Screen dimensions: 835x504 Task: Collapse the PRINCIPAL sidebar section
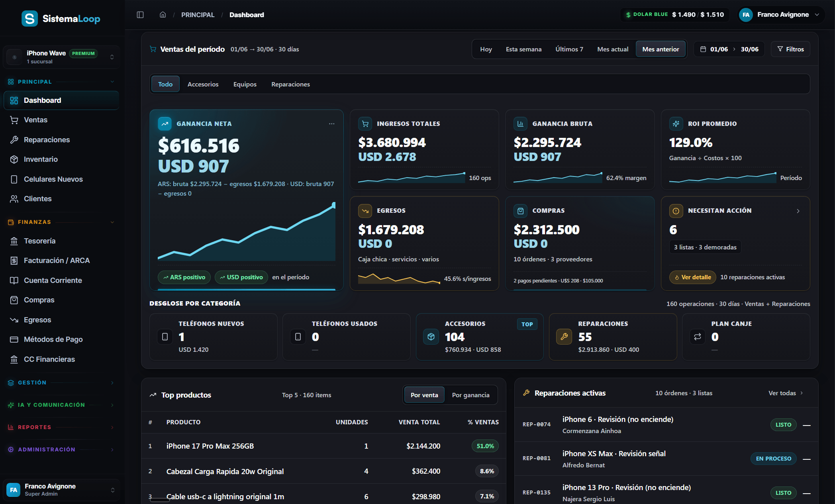click(61, 82)
